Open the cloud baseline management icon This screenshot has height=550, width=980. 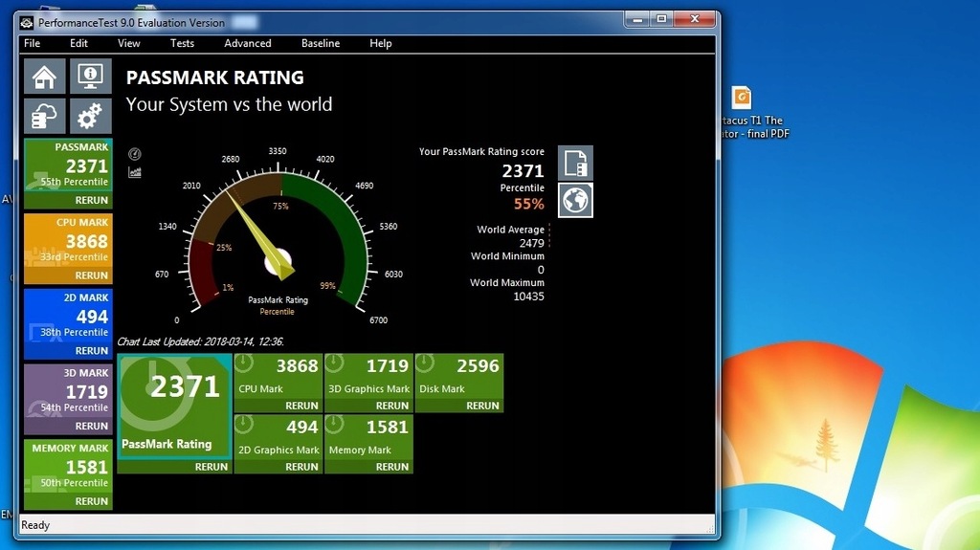click(44, 116)
